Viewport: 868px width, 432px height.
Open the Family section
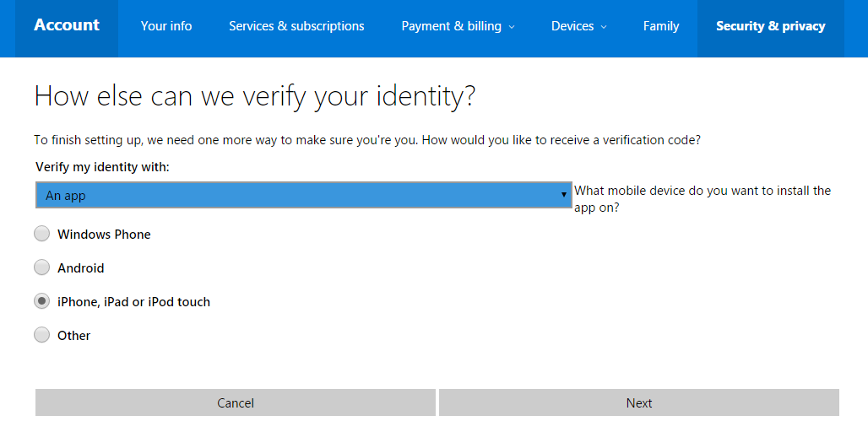(661, 26)
